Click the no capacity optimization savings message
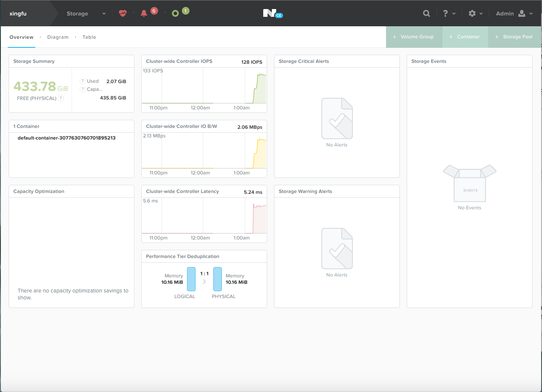The width and height of the screenshot is (542, 392). coord(73,294)
